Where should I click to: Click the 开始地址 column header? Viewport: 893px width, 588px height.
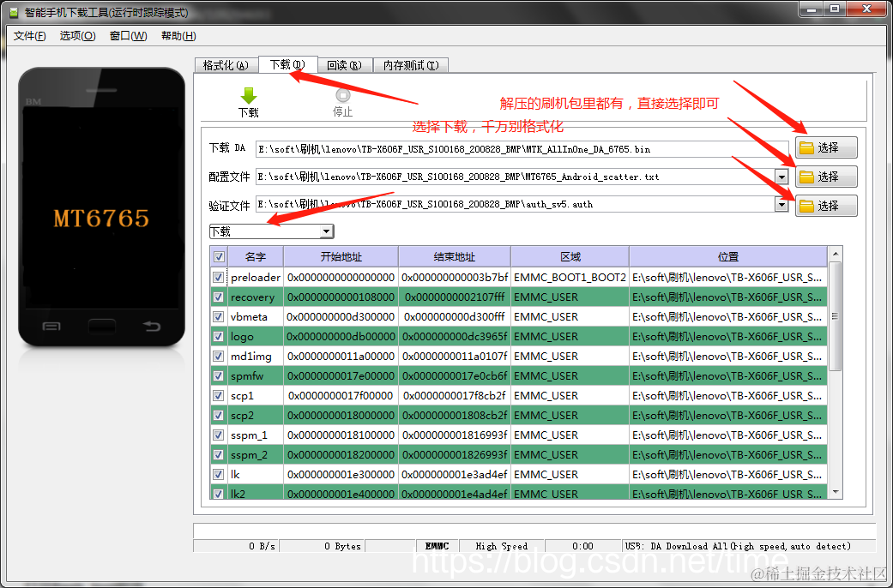pos(341,257)
